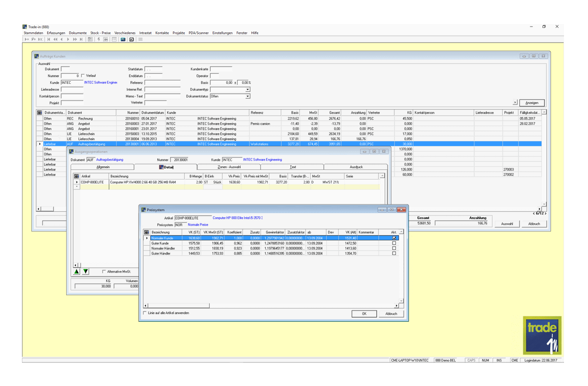
Task: Click the Preissystem NOR input field
Action: pos(180,225)
